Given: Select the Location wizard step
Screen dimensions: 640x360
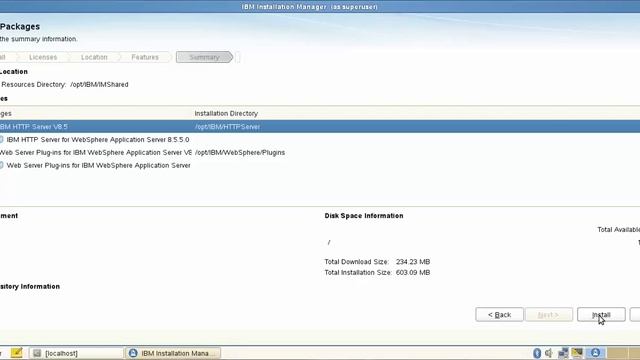Looking at the screenshot, I should click(94, 57).
